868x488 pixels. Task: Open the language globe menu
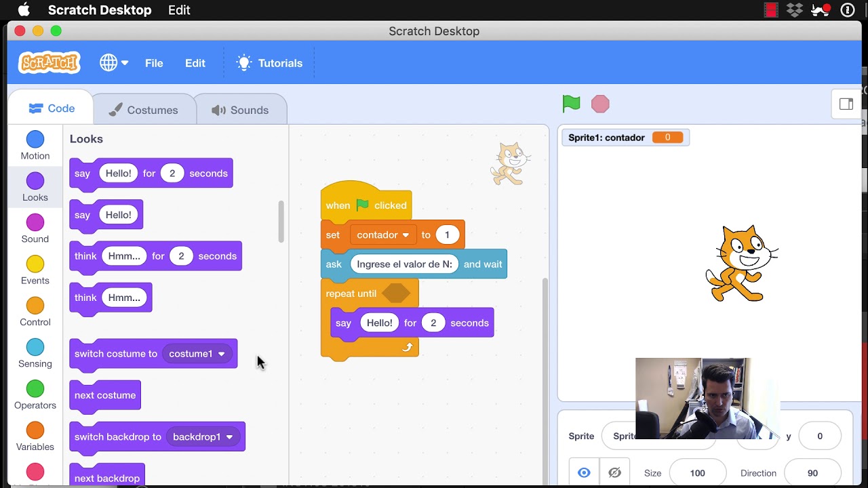pos(114,63)
